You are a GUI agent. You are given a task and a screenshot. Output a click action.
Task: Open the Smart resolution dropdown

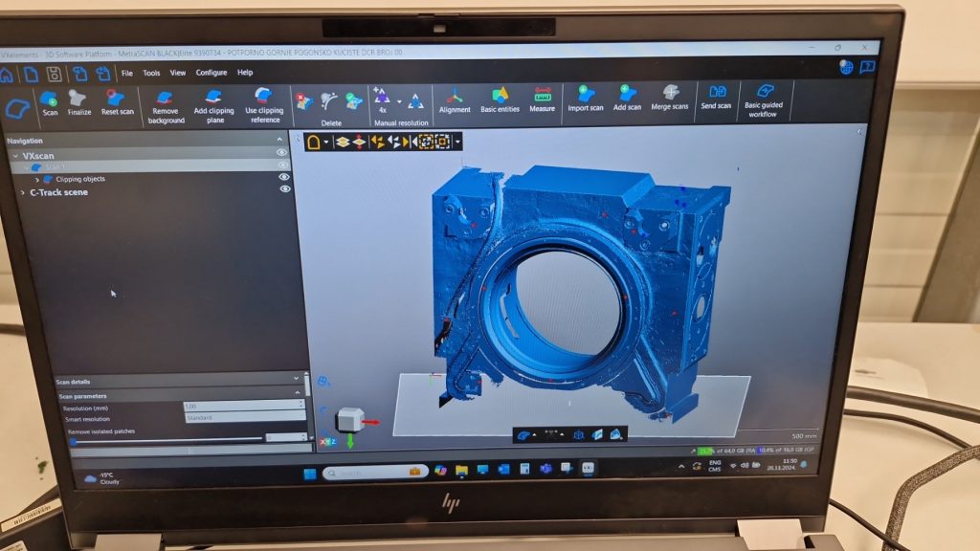click(244, 418)
